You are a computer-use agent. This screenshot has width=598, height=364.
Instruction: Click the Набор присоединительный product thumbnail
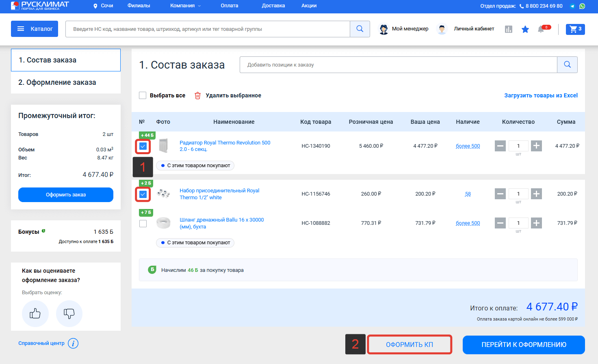[163, 194]
